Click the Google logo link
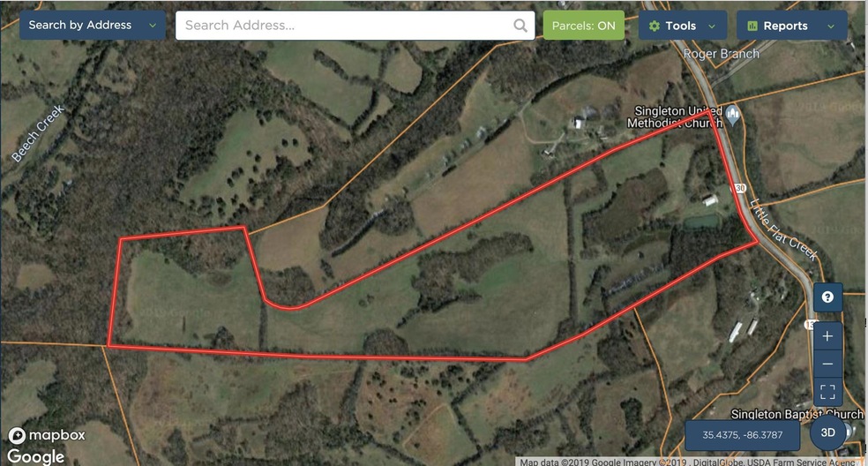This screenshot has width=868, height=466. 35,456
